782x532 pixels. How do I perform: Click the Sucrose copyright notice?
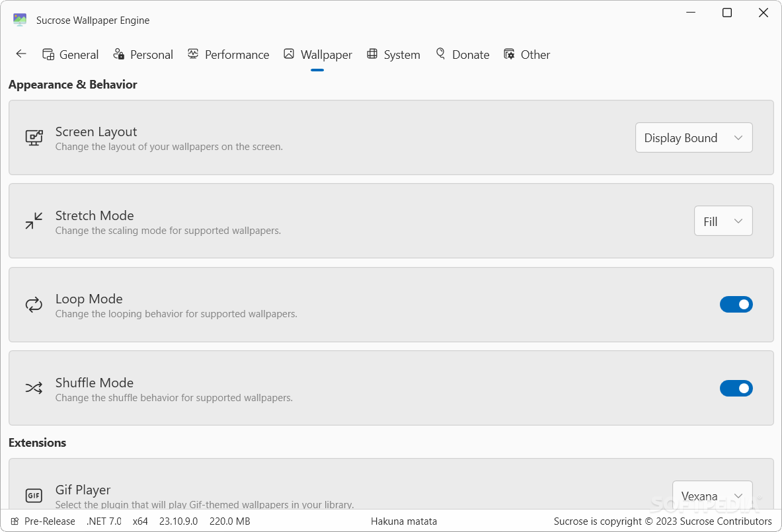[663, 521]
